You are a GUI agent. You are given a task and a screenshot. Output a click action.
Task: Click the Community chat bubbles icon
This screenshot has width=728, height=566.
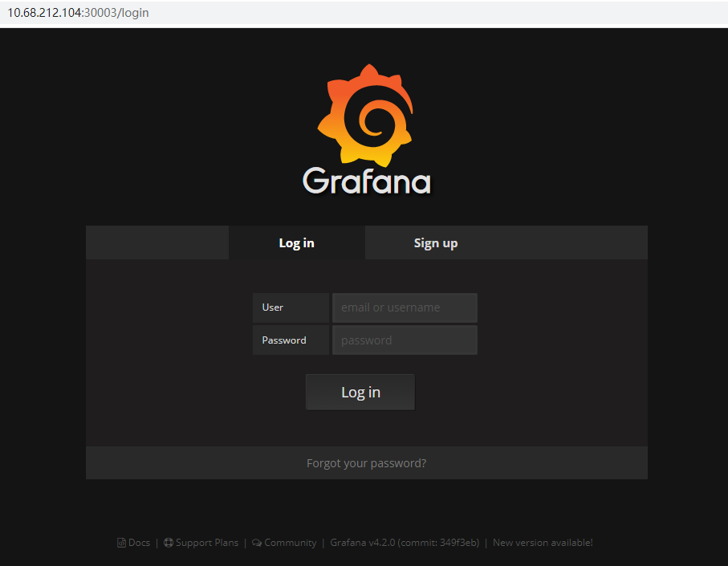coord(257,543)
